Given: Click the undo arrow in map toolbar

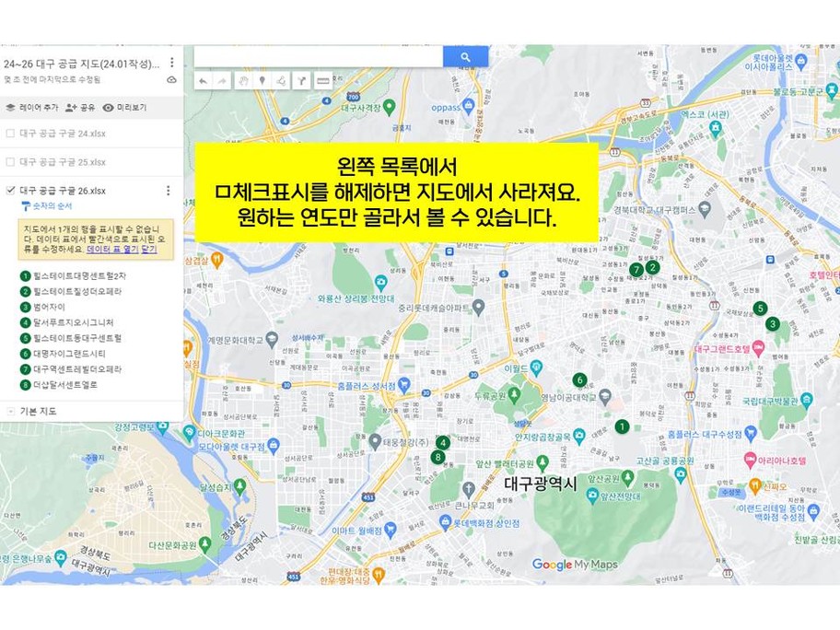Looking at the screenshot, I should coord(203,81).
